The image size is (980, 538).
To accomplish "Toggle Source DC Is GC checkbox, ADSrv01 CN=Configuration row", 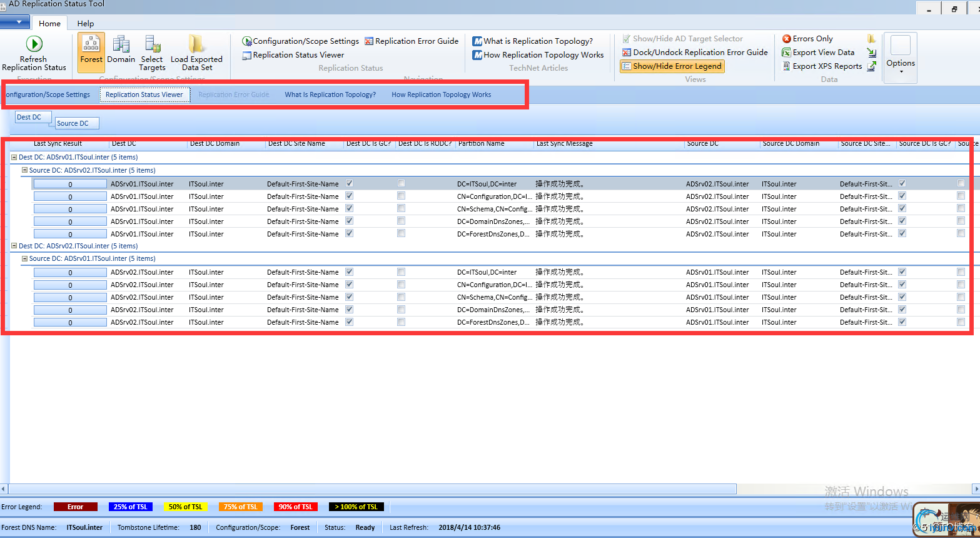I will click(x=902, y=196).
